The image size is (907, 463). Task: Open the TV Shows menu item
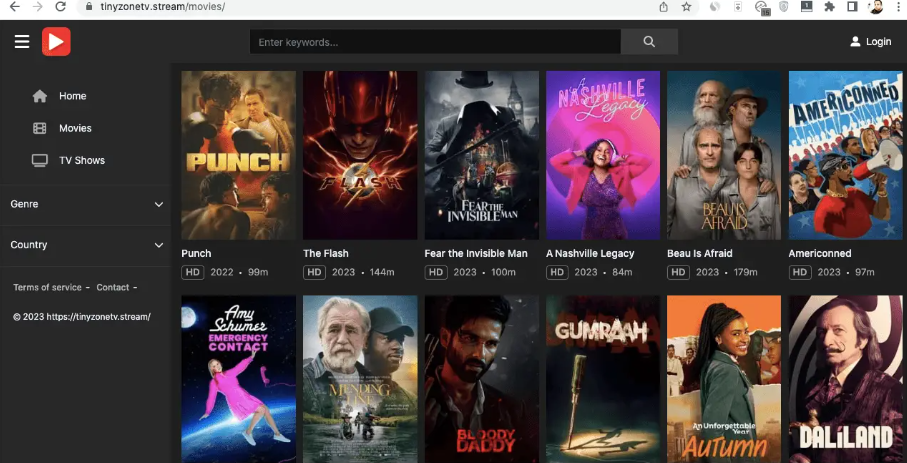(82, 160)
